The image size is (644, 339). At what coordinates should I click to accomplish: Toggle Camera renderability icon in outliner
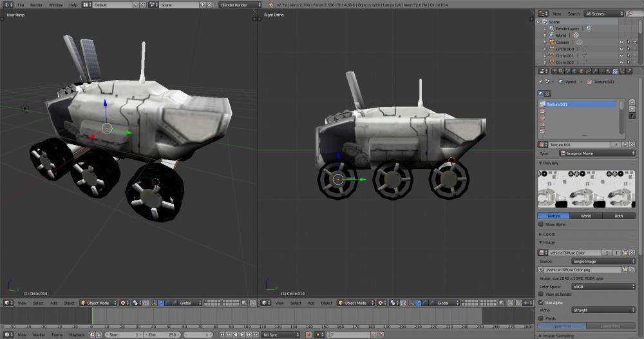pos(635,42)
